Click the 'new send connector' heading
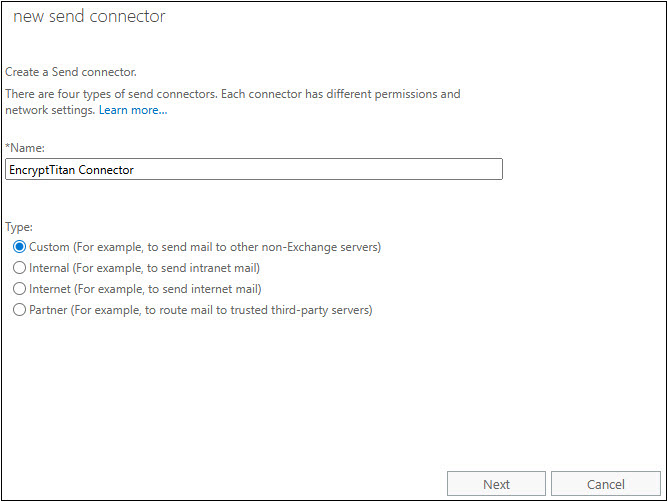The image size is (668, 502). (89, 16)
